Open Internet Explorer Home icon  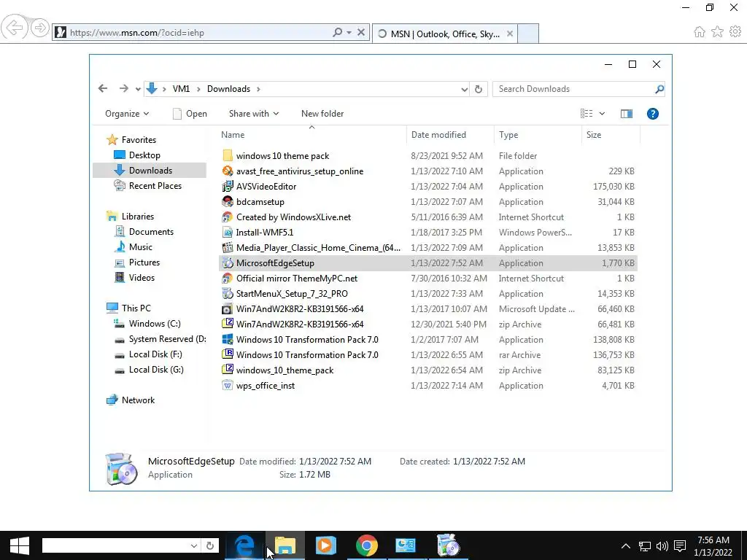click(x=700, y=32)
